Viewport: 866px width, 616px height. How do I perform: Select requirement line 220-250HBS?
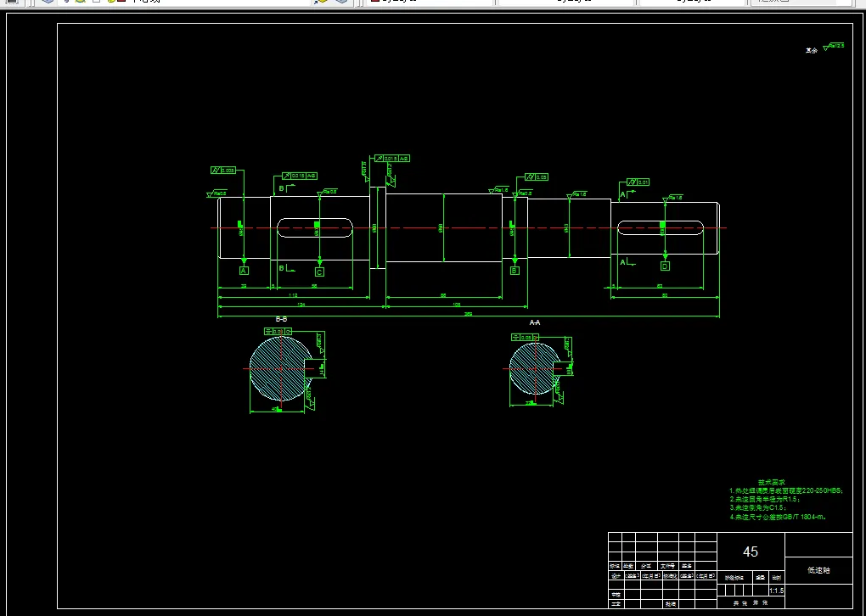(x=786, y=490)
